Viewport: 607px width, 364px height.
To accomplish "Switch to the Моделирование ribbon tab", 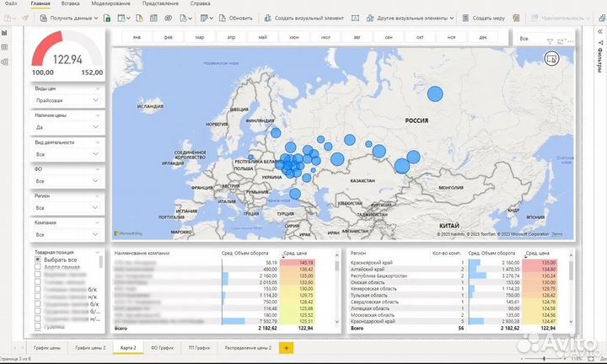I will tap(110, 3).
